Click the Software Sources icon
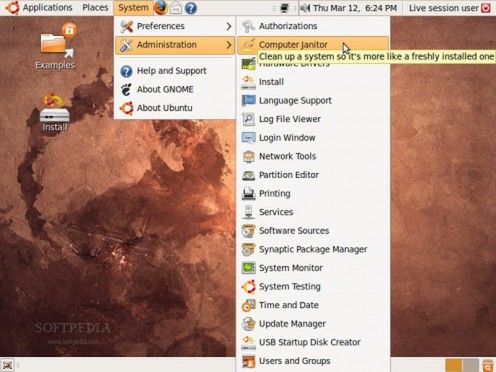 pos(248,231)
